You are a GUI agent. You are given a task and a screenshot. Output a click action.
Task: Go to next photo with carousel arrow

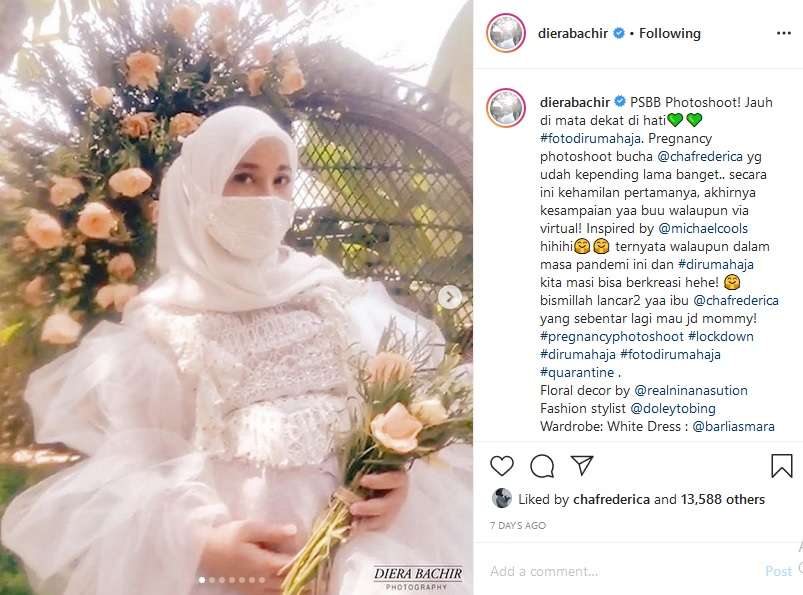click(x=450, y=297)
